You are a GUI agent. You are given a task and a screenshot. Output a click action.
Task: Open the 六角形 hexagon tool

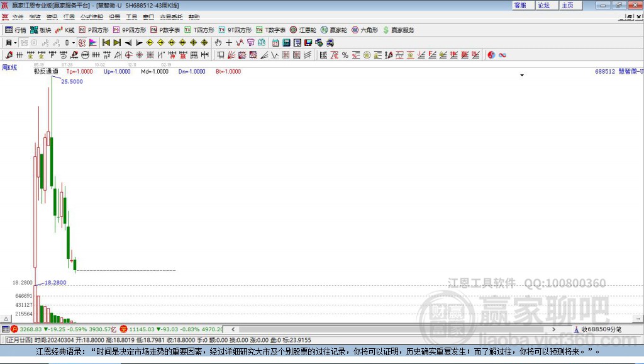click(365, 30)
